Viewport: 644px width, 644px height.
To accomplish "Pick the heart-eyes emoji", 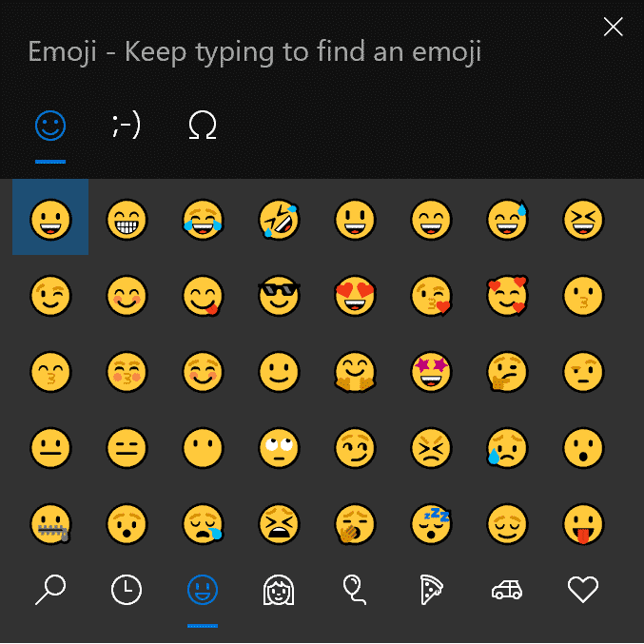I will 355,296.
